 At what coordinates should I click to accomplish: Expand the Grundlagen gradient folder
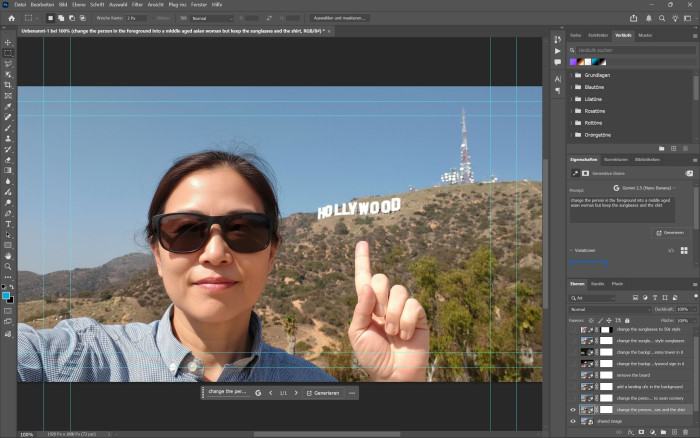click(573, 77)
